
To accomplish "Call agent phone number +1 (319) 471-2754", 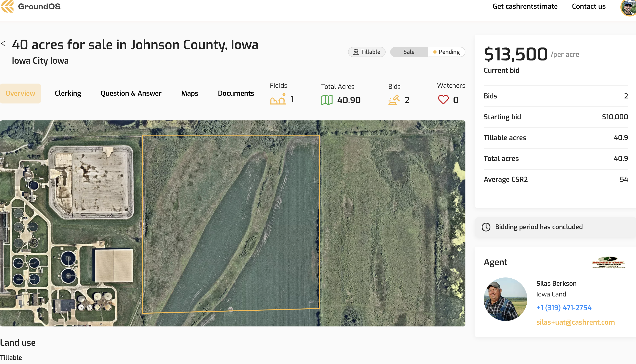I will tap(564, 307).
